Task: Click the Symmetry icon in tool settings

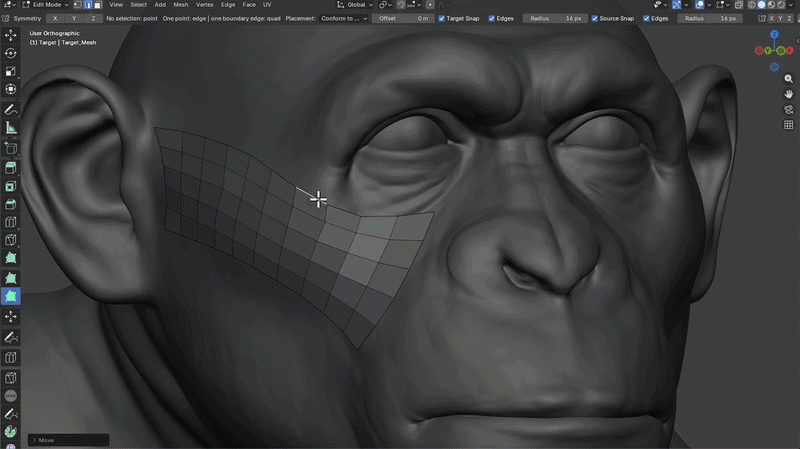Action: click(x=6, y=18)
